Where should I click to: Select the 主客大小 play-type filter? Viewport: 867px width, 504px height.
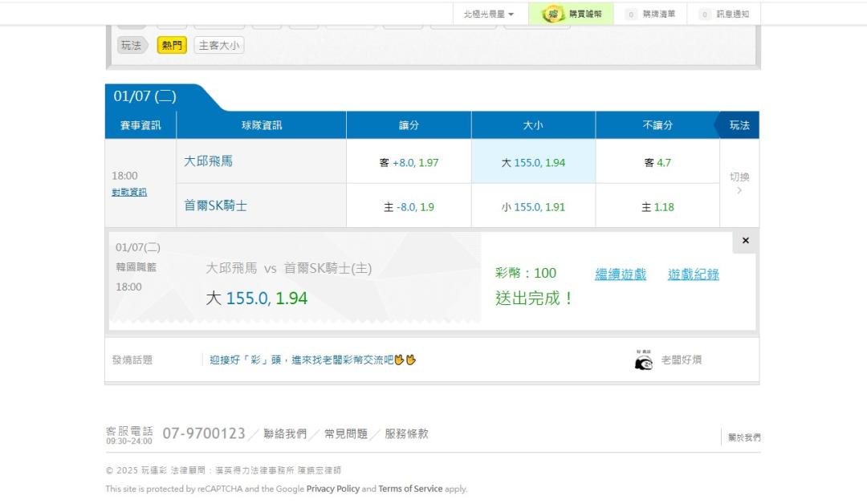[x=219, y=45]
